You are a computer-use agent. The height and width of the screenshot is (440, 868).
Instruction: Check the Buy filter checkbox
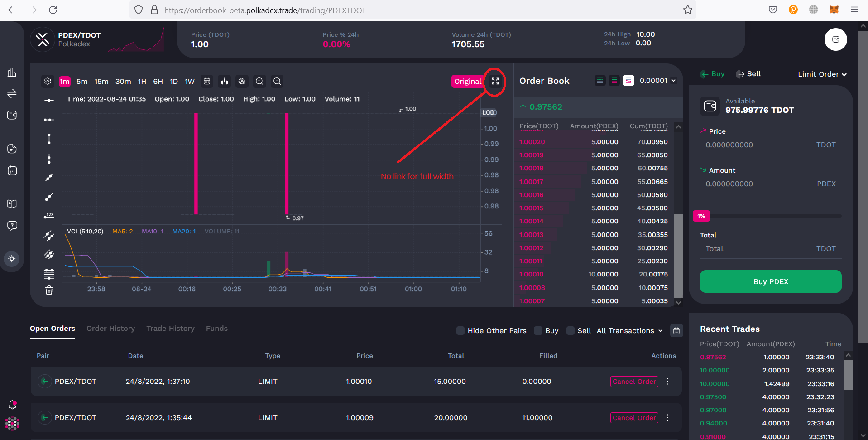point(537,331)
